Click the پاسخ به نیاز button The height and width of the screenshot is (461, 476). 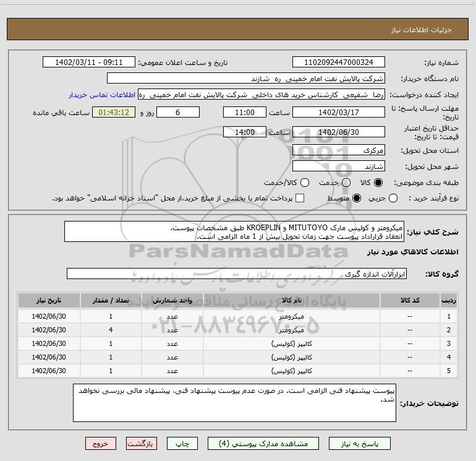(359, 444)
